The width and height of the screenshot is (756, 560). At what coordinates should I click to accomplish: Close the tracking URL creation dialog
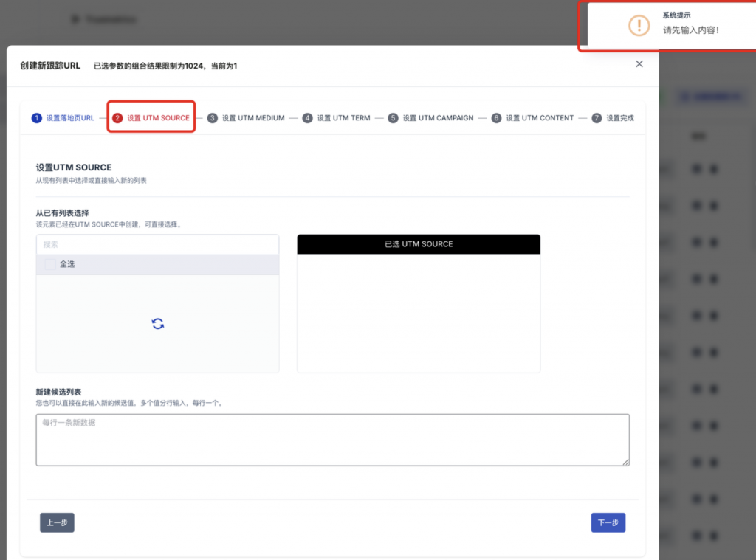(639, 64)
